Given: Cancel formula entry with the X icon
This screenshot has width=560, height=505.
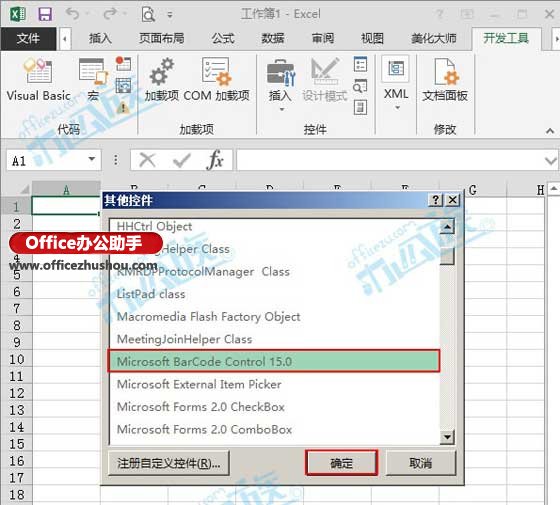Looking at the screenshot, I should tap(147, 160).
